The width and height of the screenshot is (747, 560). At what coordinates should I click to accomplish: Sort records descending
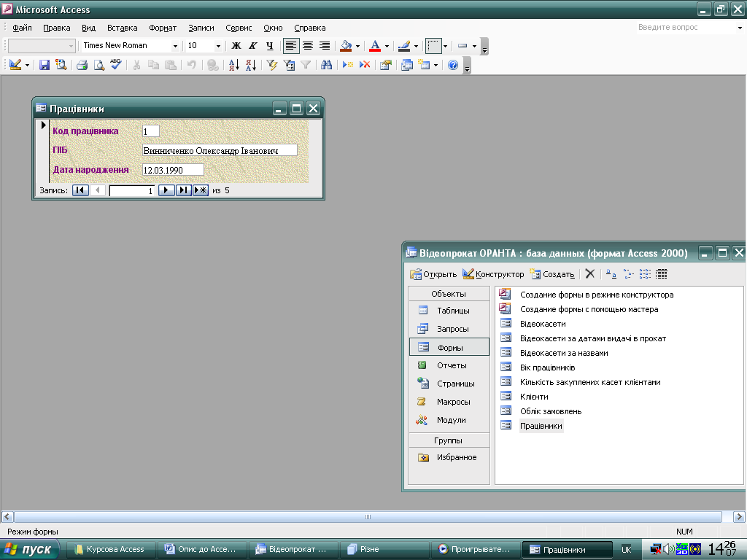(x=251, y=65)
